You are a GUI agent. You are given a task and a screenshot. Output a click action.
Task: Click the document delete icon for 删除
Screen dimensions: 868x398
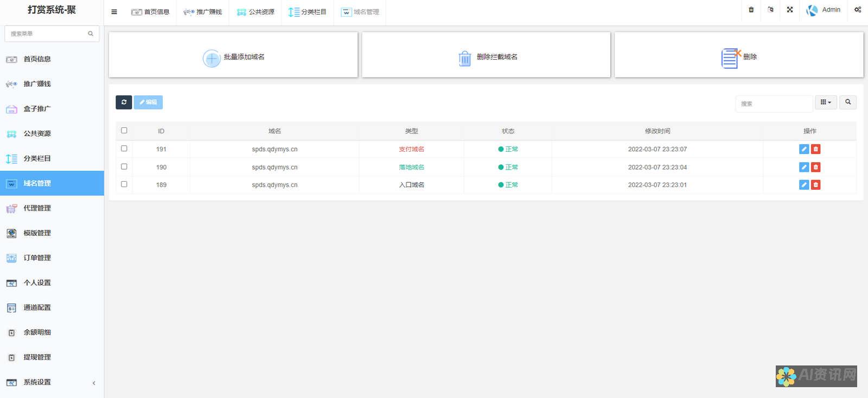coord(731,58)
